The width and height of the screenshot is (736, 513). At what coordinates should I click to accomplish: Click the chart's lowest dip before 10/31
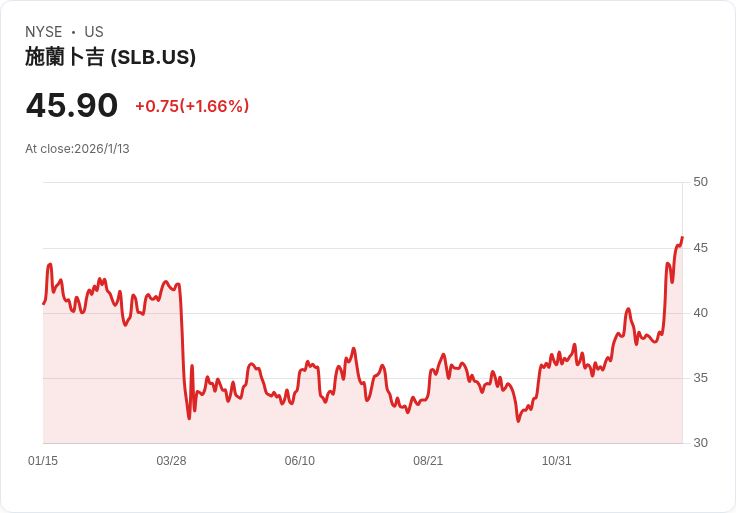[x=518, y=421]
